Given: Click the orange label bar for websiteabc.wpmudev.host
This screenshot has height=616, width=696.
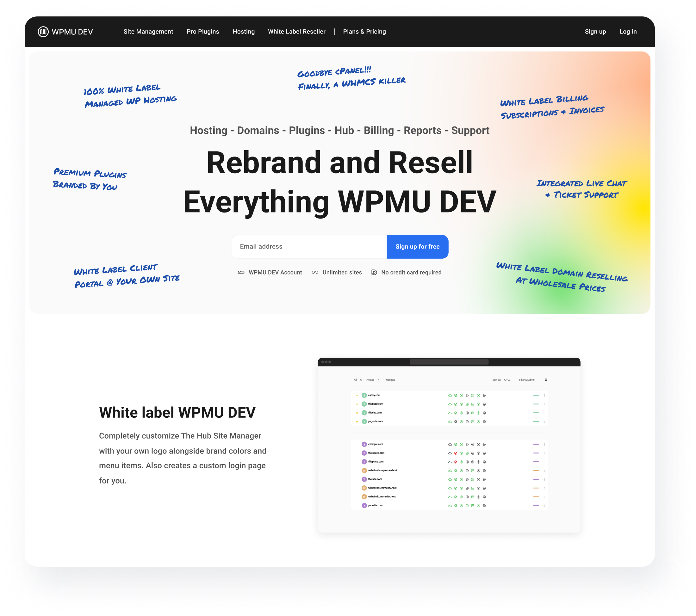Looking at the screenshot, I should point(536,471).
